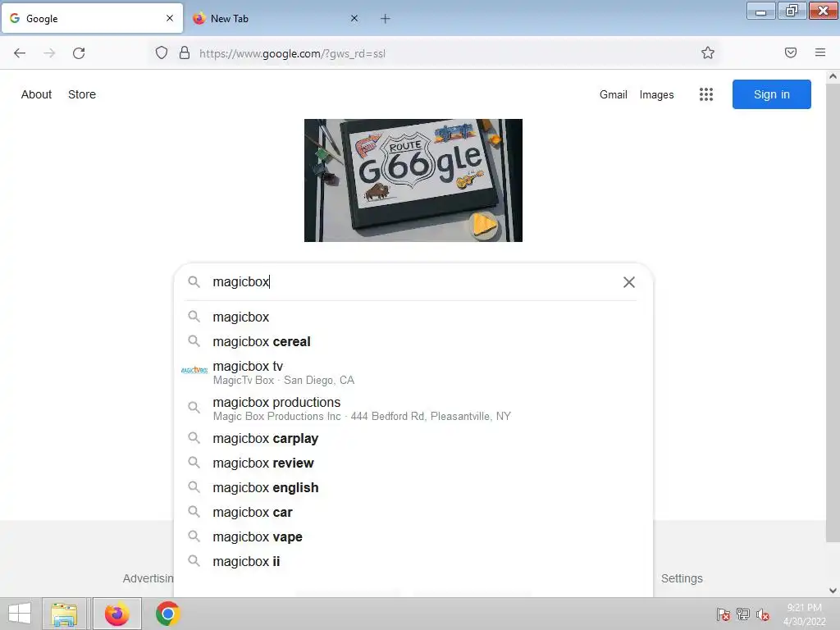Play the Route 66 doodle video
This screenshot has height=630, width=840.
point(484,225)
